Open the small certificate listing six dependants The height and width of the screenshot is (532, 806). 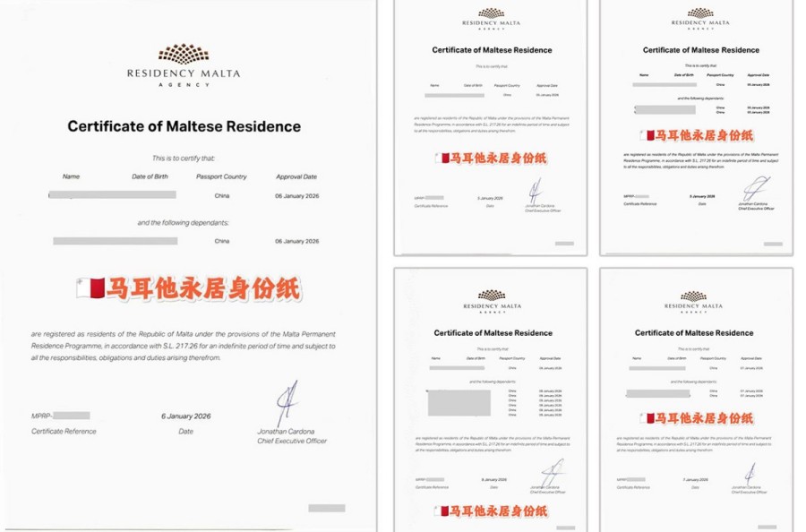point(491,400)
